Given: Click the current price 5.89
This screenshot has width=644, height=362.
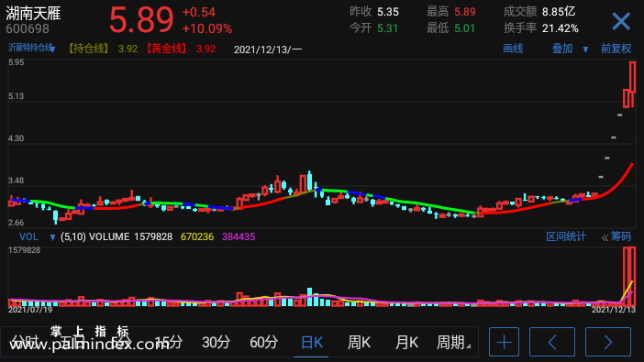Looking at the screenshot, I should 141,19.
